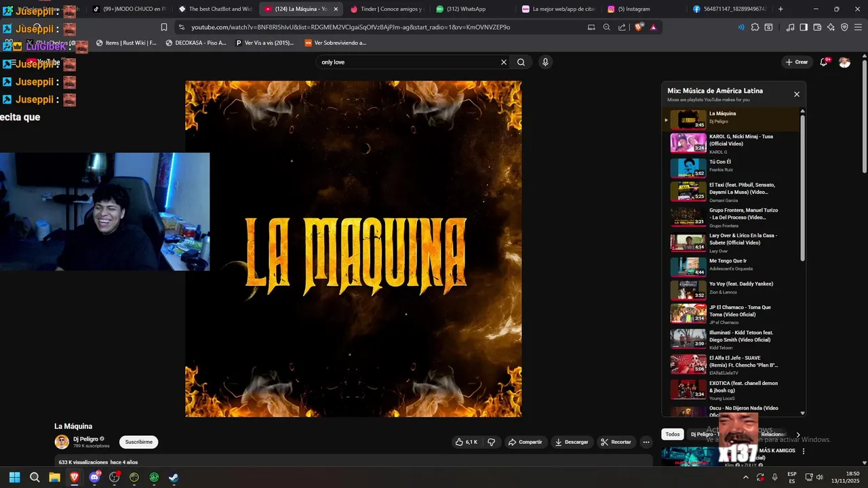Viewport: 868px width, 488px height.
Task: Open Dj Peligro channel avatar
Action: pyautogui.click(x=62, y=442)
